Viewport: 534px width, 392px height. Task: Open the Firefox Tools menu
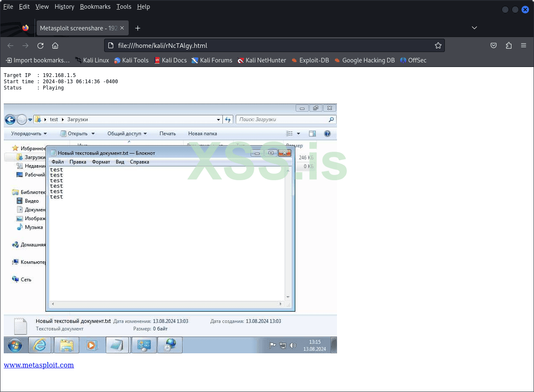coord(124,7)
